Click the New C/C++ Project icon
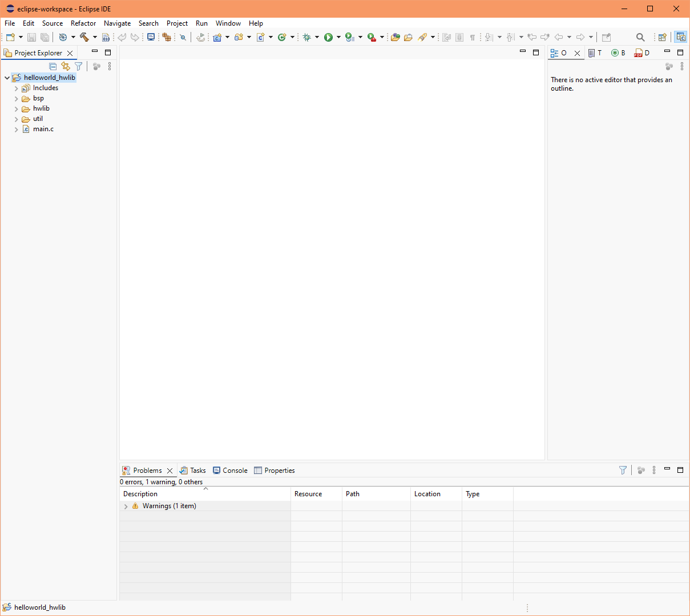 [217, 37]
